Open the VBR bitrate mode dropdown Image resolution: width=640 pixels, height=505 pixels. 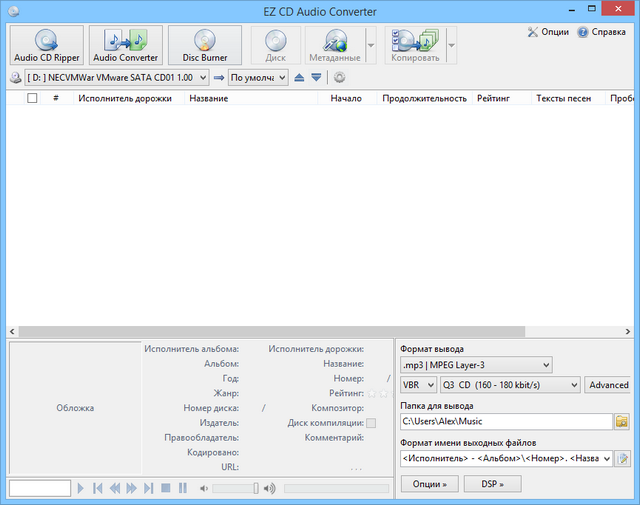417,384
